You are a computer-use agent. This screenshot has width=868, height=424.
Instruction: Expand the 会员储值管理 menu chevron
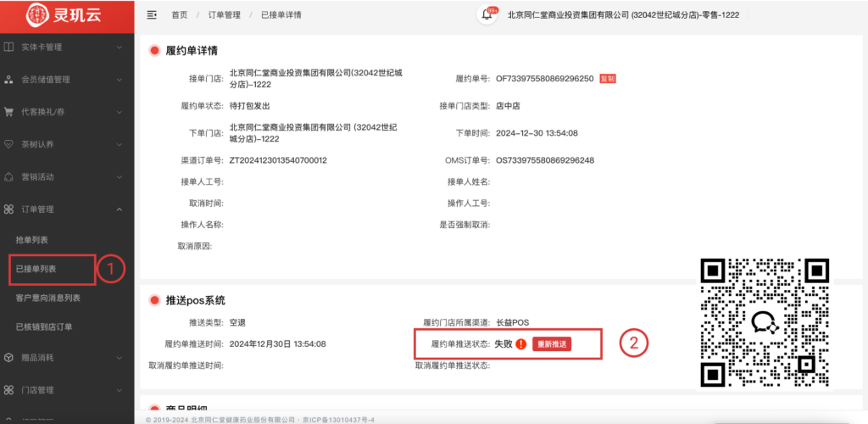coord(119,80)
